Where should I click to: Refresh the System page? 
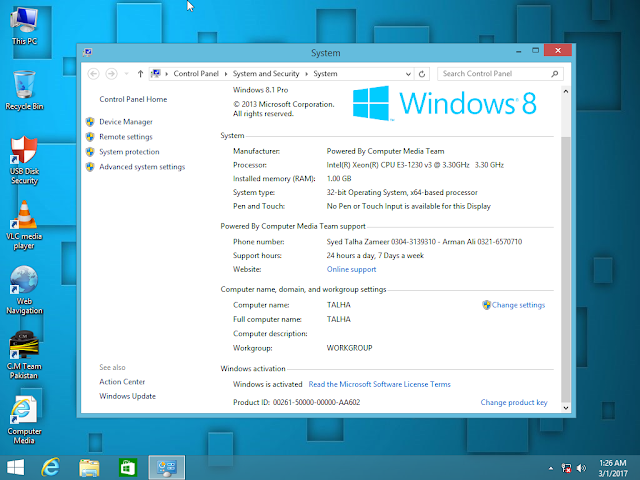[x=422, y=74]
